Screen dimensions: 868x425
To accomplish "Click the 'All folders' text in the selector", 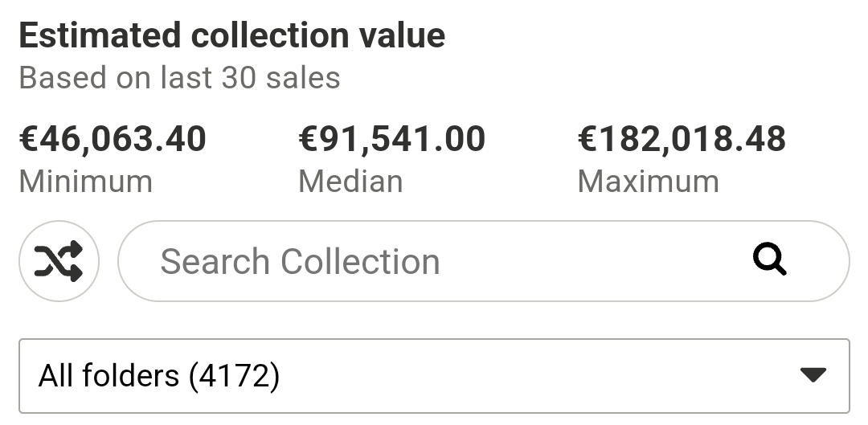I will pos(108,376).
